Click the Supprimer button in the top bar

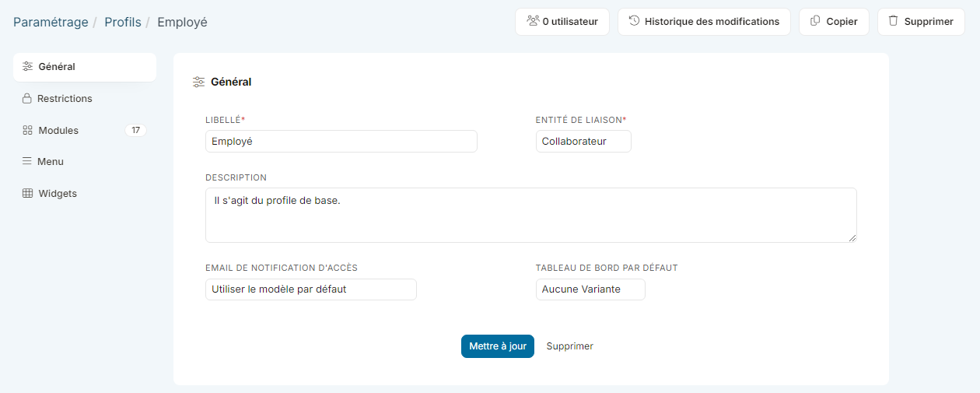click(x=921, y=22)
